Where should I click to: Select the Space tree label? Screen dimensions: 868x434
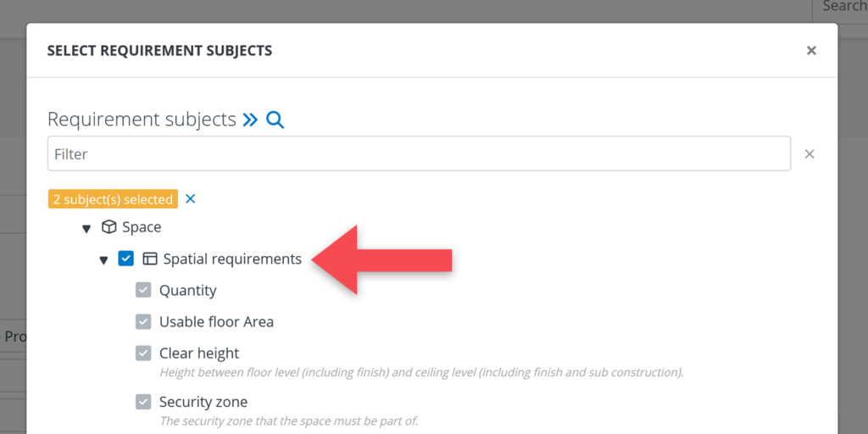click(142, 227)
